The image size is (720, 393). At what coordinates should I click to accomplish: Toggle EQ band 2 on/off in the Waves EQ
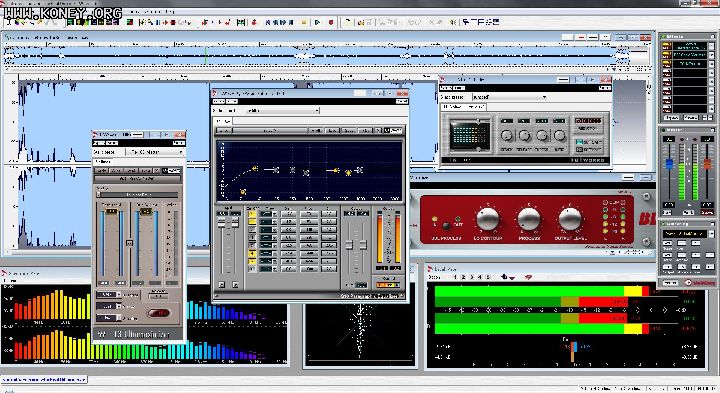click(252, 222)
